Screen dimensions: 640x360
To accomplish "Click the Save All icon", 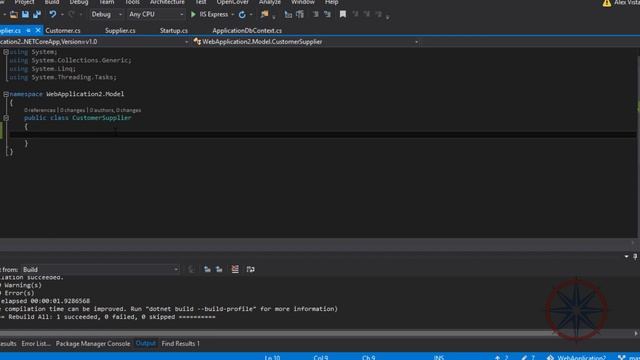I will pyautogui.click(x=37, y=14).
